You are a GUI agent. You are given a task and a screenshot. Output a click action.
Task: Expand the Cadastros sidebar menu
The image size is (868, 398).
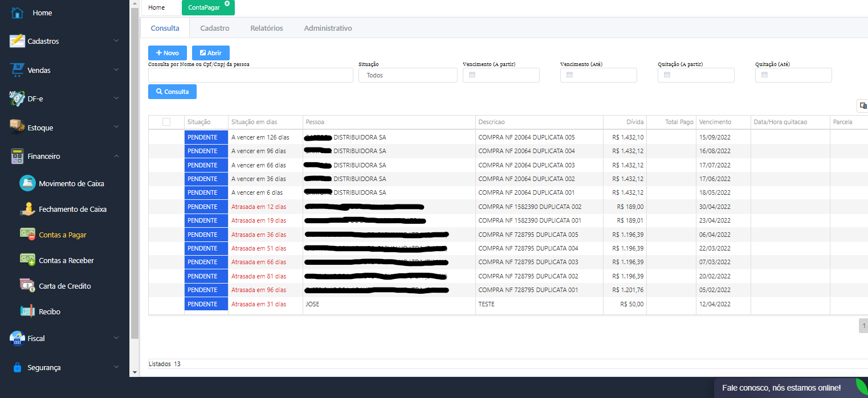(x=63, y=41)
